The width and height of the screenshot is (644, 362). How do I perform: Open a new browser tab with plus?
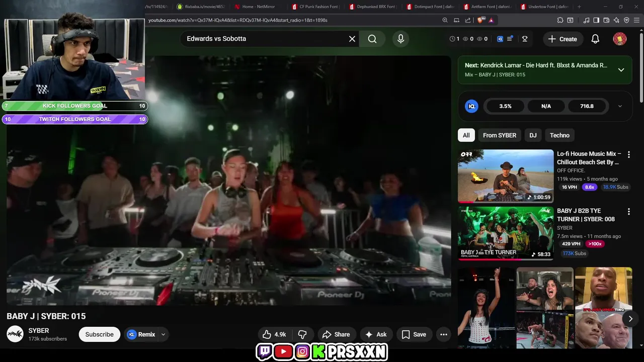[x=579, y=7]
